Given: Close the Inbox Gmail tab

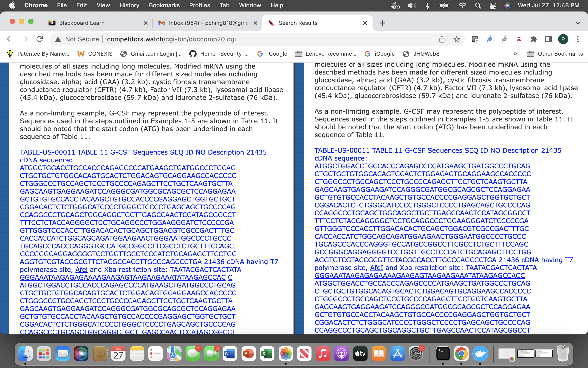Looking at the screenshot, I should pyautogui.click(x=255, y=23).
